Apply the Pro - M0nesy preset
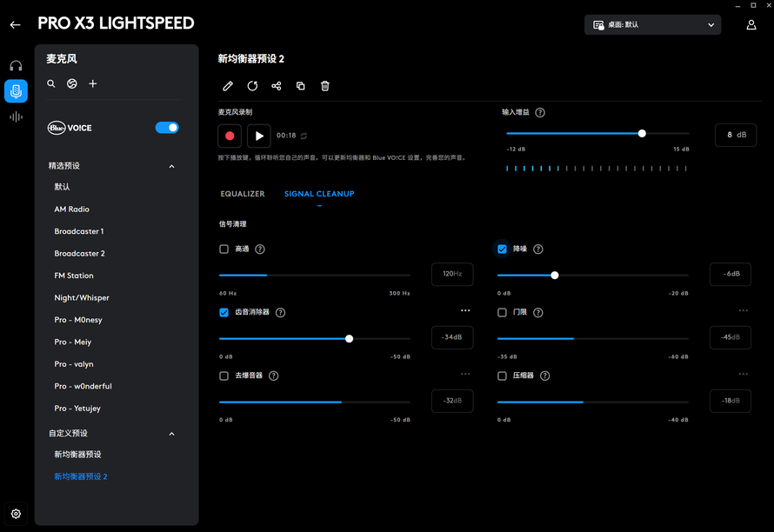Screen dimensions: 774x532 coord(78,320)
